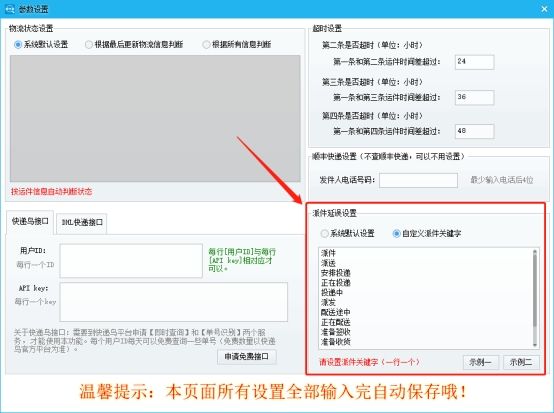
Task: Select 根据所有信息判断 radio option
Action: click(236, 45)
